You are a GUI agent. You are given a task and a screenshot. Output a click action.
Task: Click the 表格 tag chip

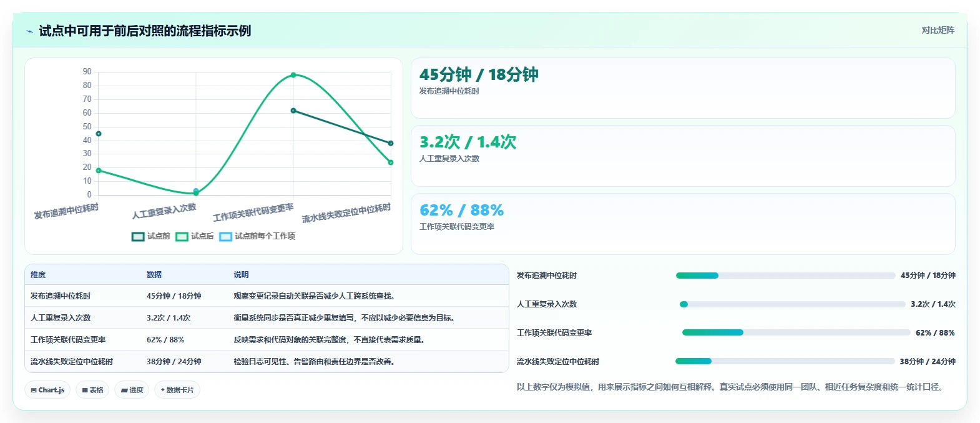coord(92,390)
